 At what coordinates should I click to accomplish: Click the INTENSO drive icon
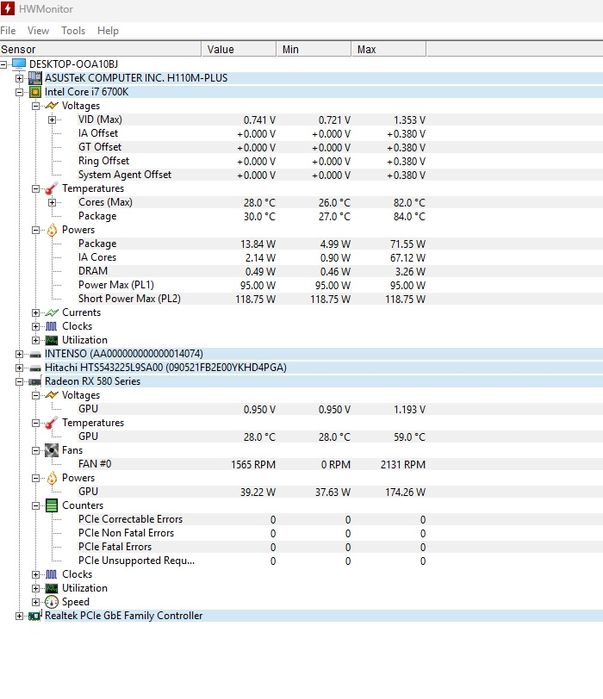click(x=35, y=355)
